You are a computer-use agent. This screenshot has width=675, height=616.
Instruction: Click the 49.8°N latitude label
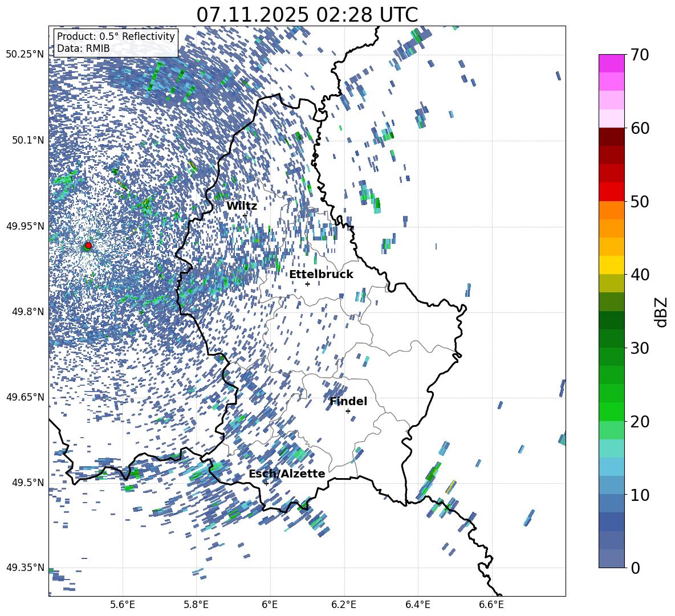coord(28,312)
